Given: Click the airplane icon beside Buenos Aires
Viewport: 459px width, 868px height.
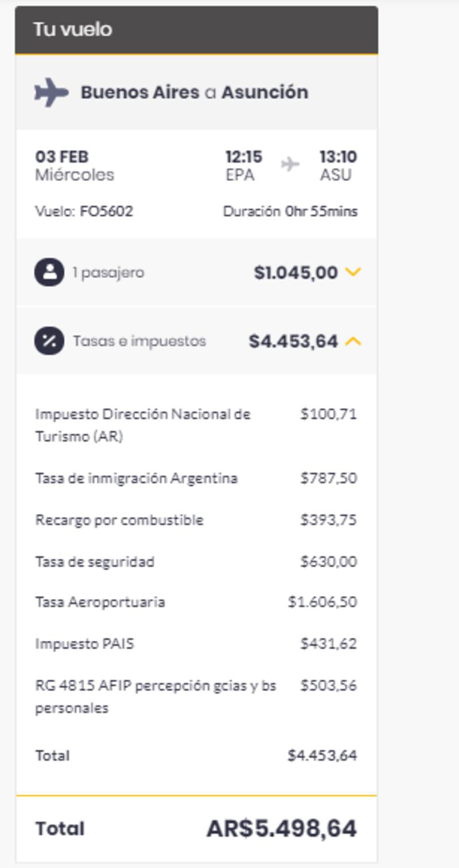Looking at the screenshot, I should coord(51,92).
